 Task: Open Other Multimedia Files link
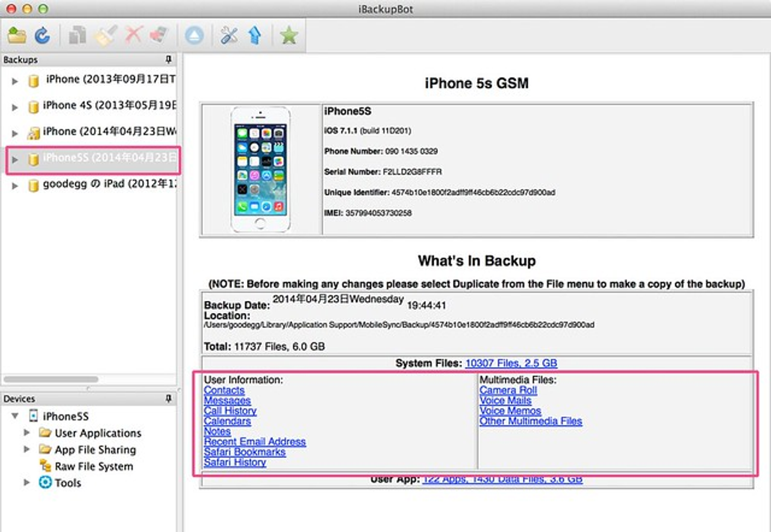531,421
